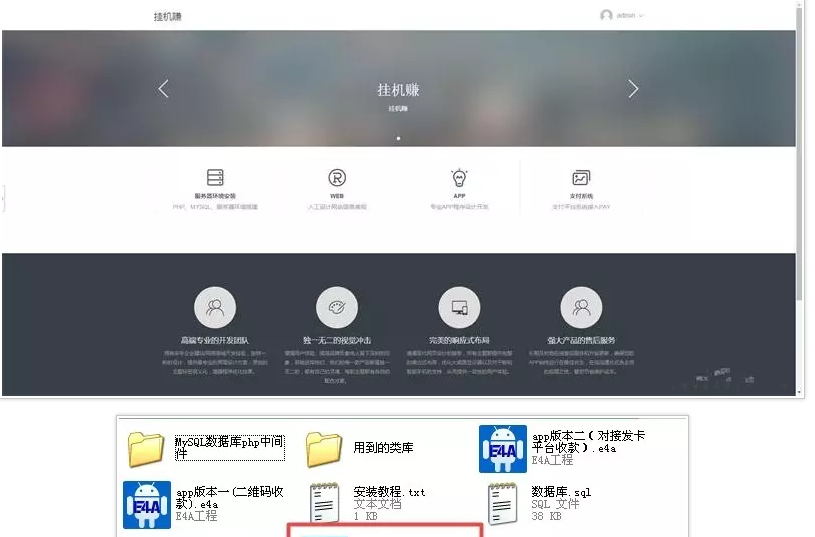Image resolution: width=815 pixels, height=537 pixels.
Task: Select the 用到的类库 folder icon
Action: 324,449
